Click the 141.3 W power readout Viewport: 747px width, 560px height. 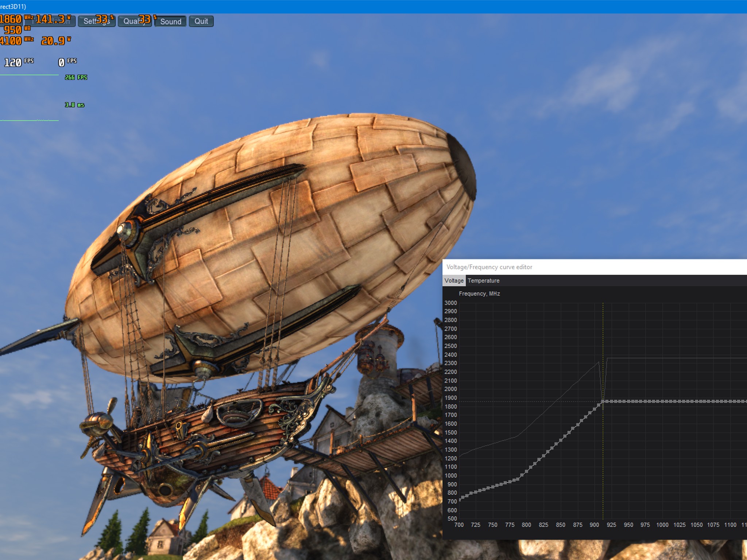tap(53, 19)
